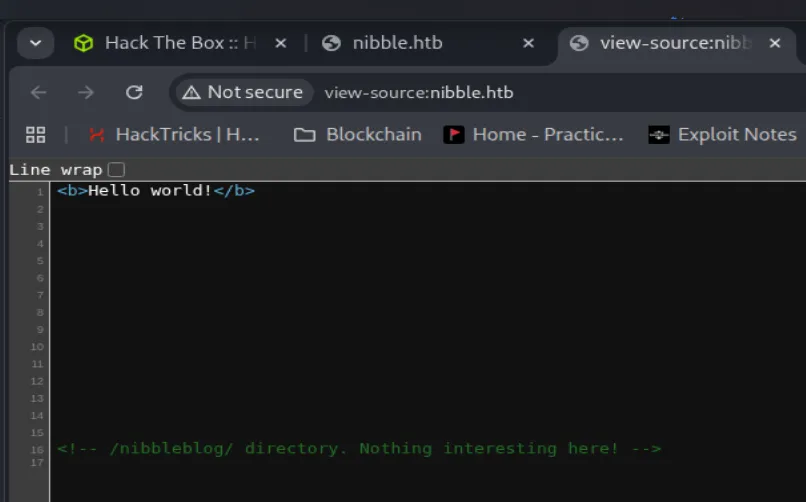Reload the page with the refresh icon
Image resolution: width=806 pixels, height=502 pixels.
134,92
